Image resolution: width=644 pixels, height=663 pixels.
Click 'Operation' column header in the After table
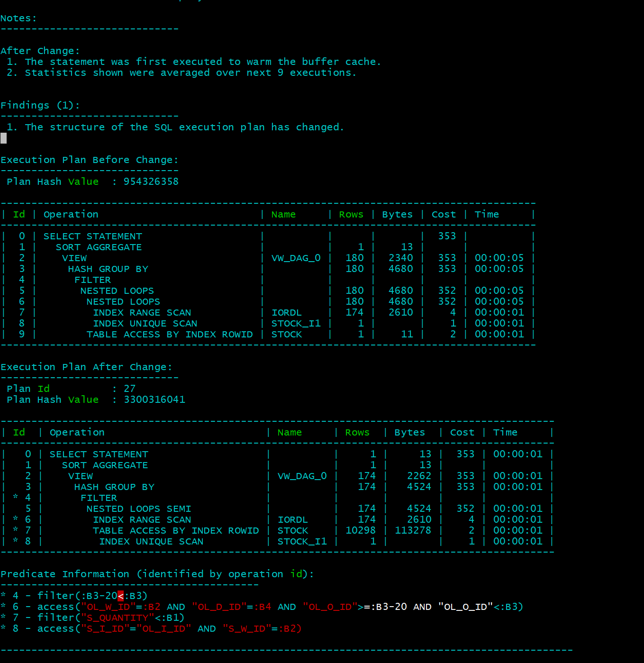click(x=77, y=433)
